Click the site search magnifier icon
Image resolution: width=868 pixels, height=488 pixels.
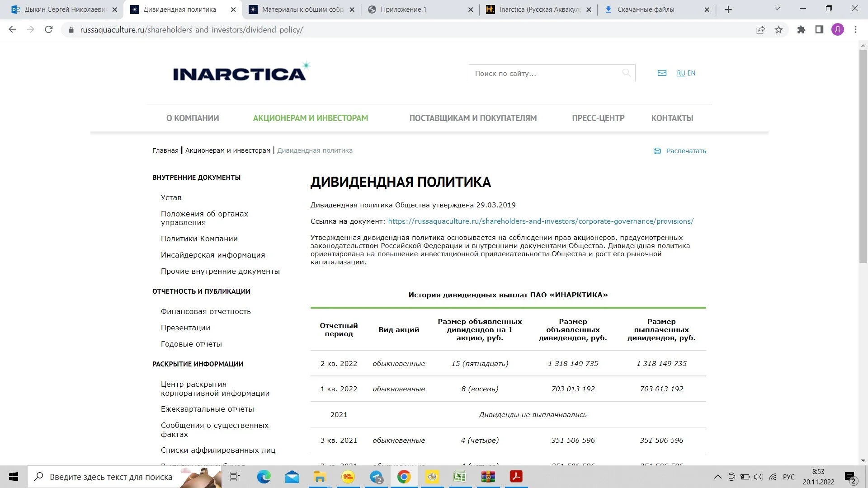coord(626,73)
